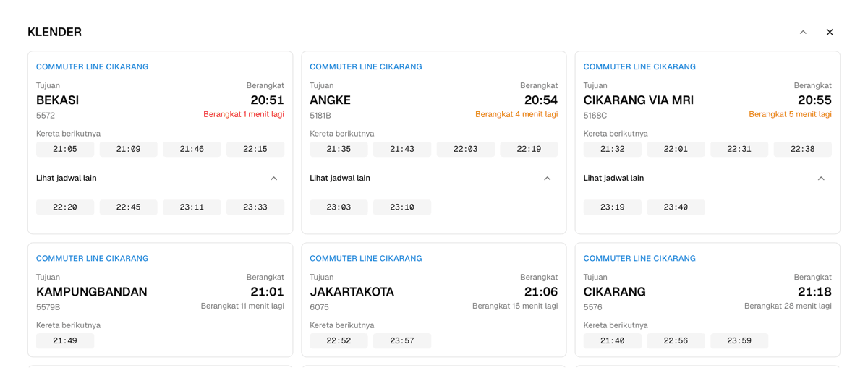The width and height of the screenshot is (868, 378).
Task: Click the 20:55 departure time
Action: pos(814,100)
